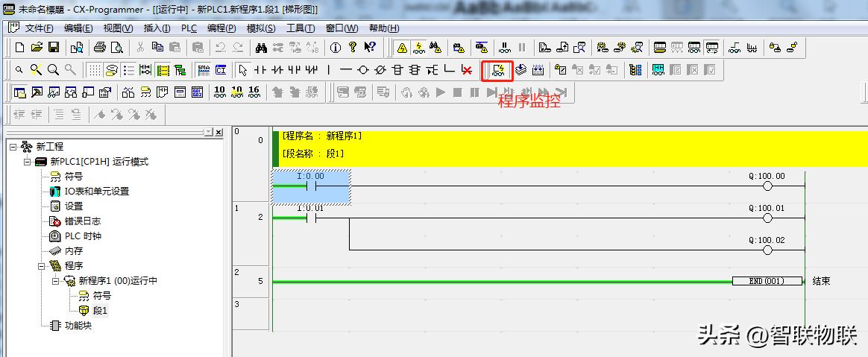Viewport: 868px width, 357px height.
Task: Draw a new vertical line
Action: (x=329, y=70)
